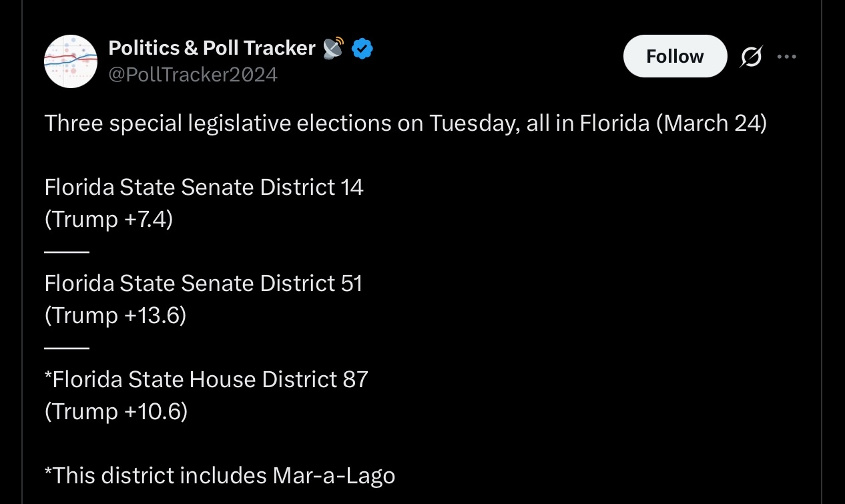This screenshot has width=845, height=504.
Task: Click the satellite antenna emoji beside name
Action: [x=332, y=48]
